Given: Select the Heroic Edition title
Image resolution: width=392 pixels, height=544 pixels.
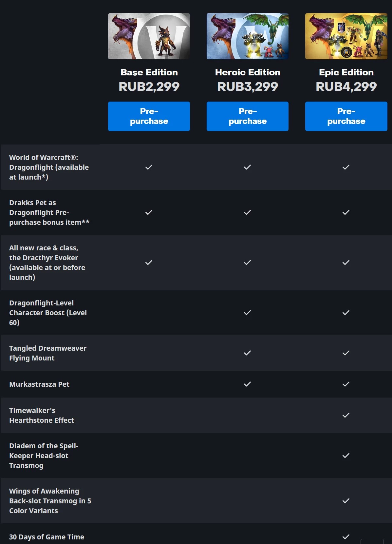Looking at the screenshot, I should pyautogui.click(x=248, y=72).
